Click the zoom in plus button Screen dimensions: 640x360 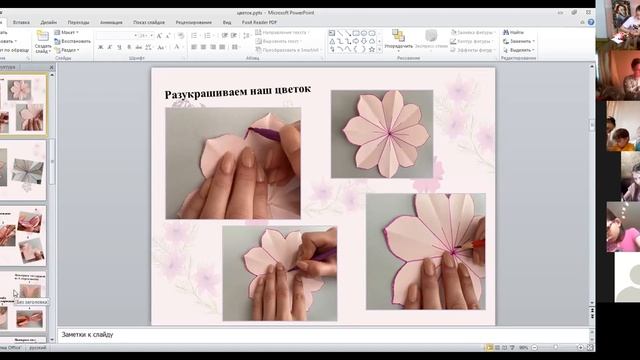(580, 348)
